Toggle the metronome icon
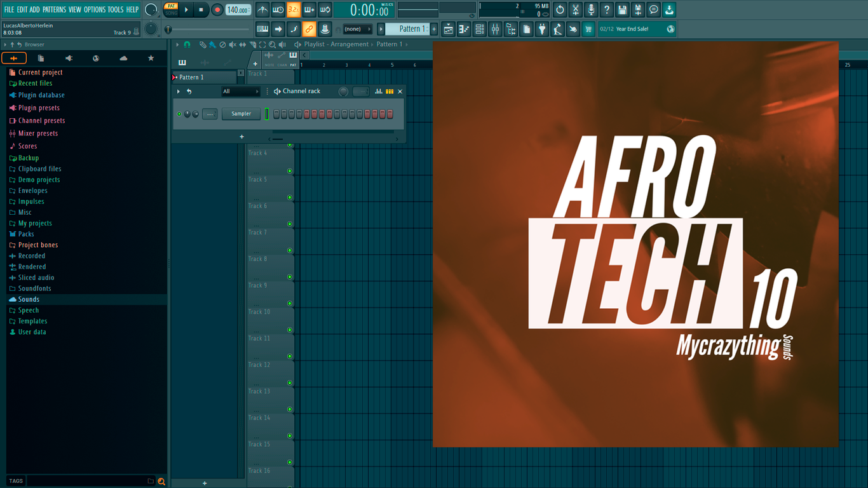This screenshot has height=488, width=868. point(262,10)
